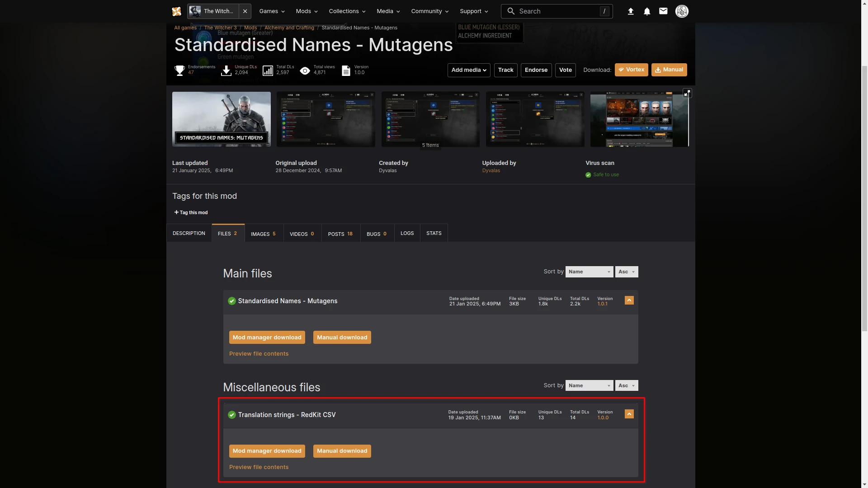The width and height of the screenshot is (868, 488).
Task: Click the Track button
Action: click(505, 70)
